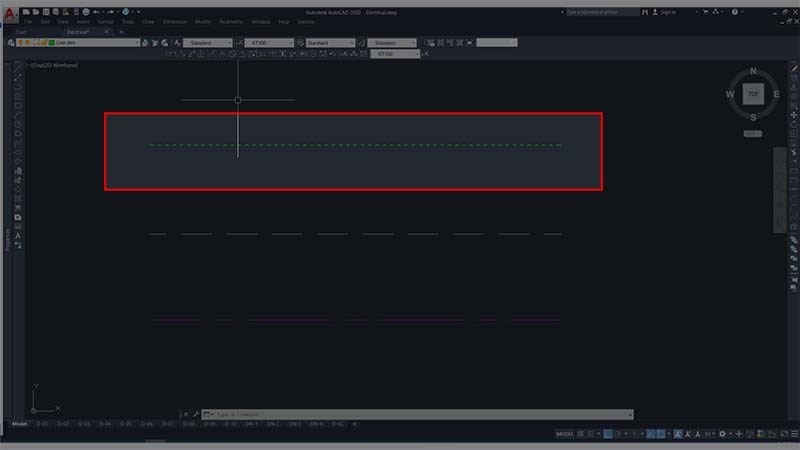The width and height of the screenshot is (800, 450).
Task: Switch to the Electrical drawing tab
Action: coord(79,32)
